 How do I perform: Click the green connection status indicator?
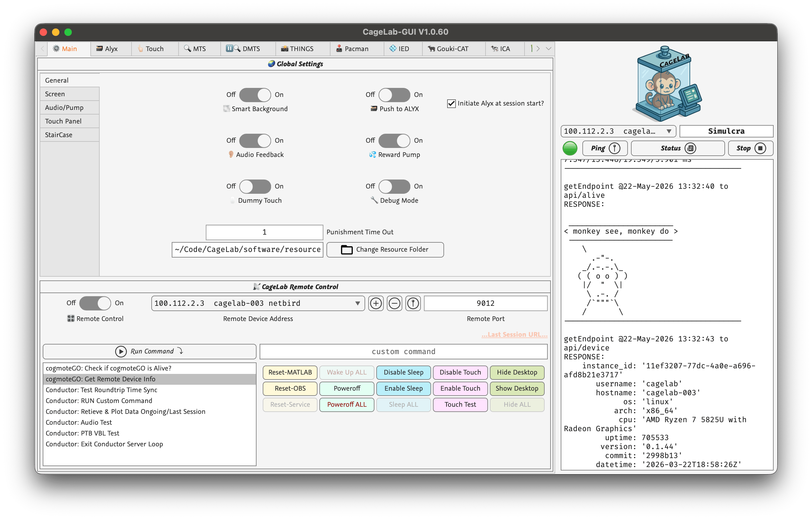point(570,148)
